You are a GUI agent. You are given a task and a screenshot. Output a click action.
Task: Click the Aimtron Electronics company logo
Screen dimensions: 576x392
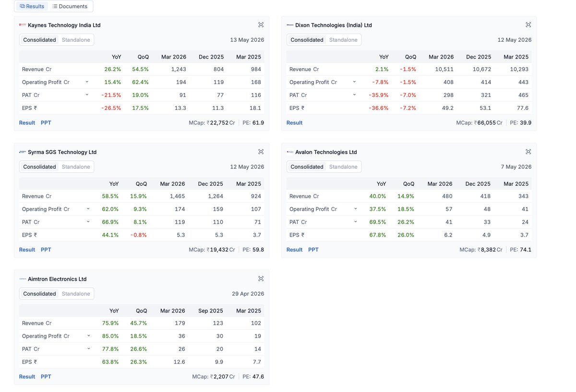[x=23, y=279]
